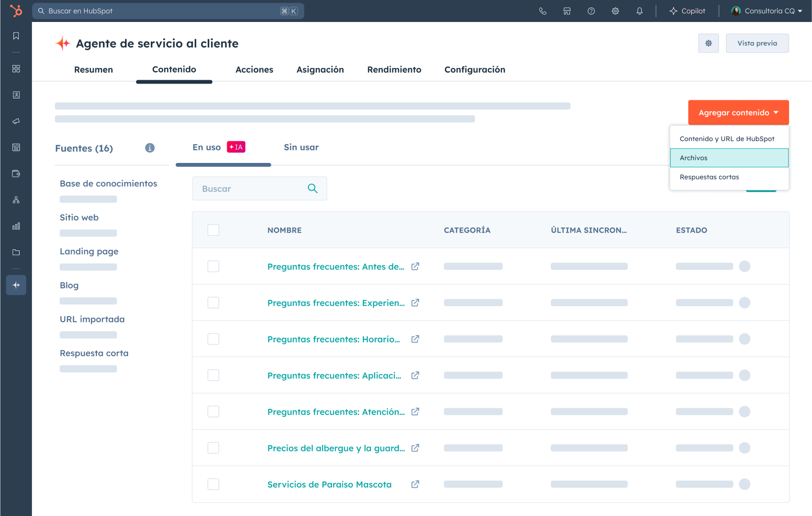The width and height of the screenshot is (812, 516).
Task: Open Preguntas frecuentes: Antes de link
Action: click(336, 267)
